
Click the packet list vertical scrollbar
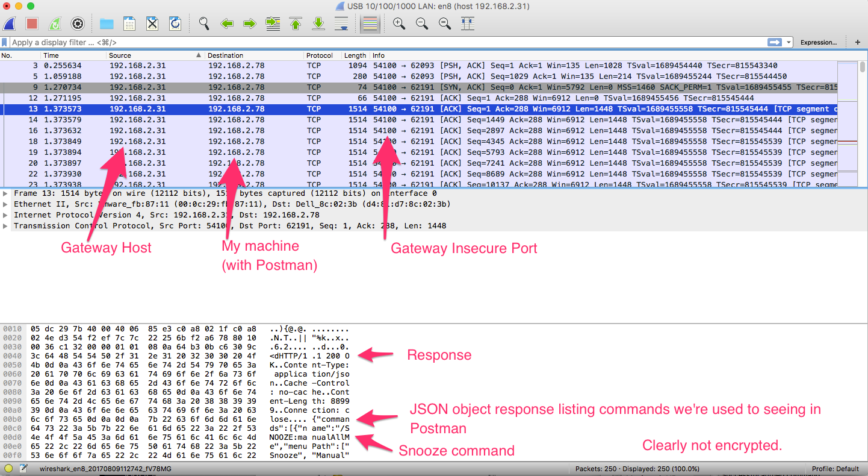(863, 121)
